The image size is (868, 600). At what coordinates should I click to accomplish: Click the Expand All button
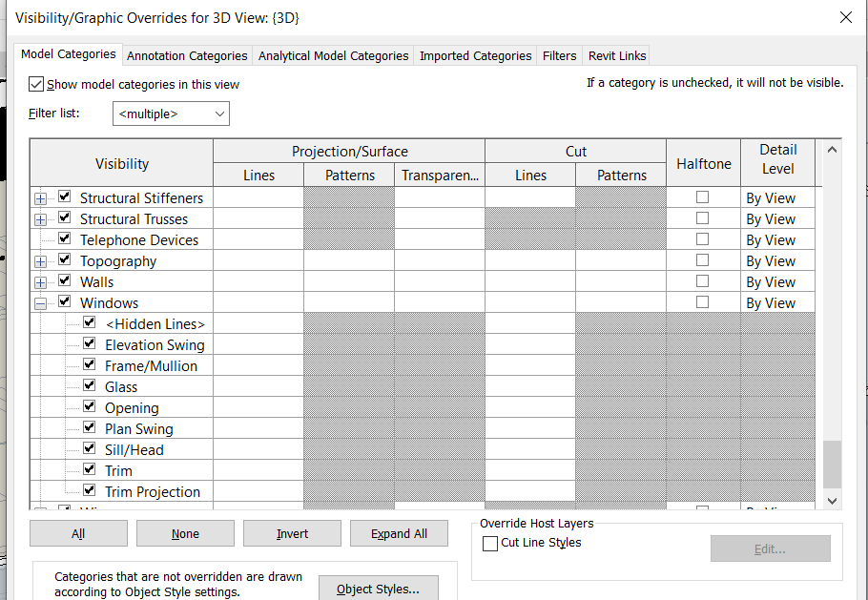click(399, 533)
